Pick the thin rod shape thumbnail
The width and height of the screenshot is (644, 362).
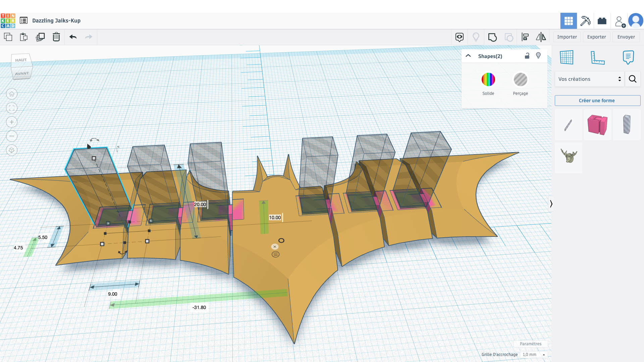(x=568, y=125)
